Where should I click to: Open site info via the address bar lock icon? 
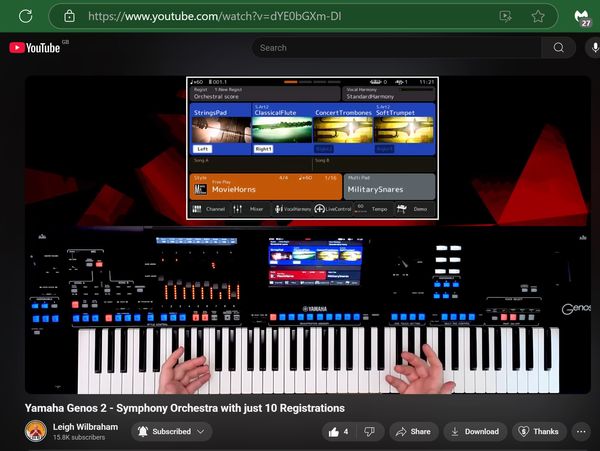[69, 16]
